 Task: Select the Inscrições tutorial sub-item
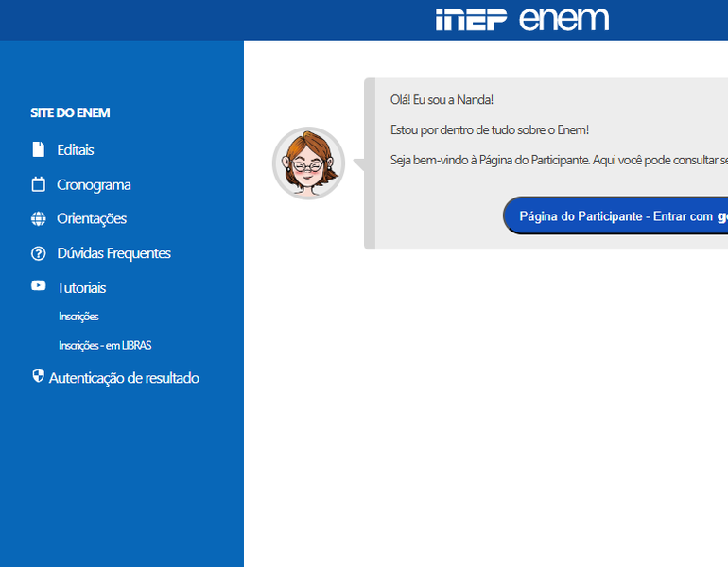pyautogui.click(x=78, y=317)
